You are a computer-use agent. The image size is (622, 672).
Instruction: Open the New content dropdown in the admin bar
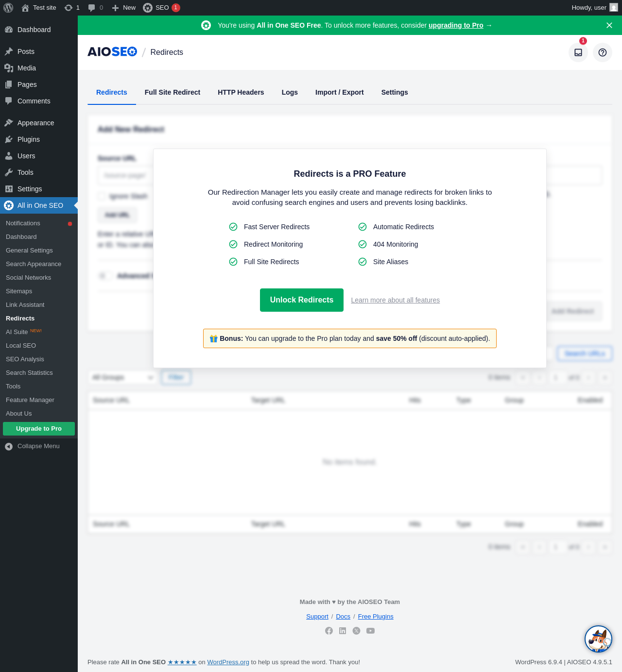(124, 8)
